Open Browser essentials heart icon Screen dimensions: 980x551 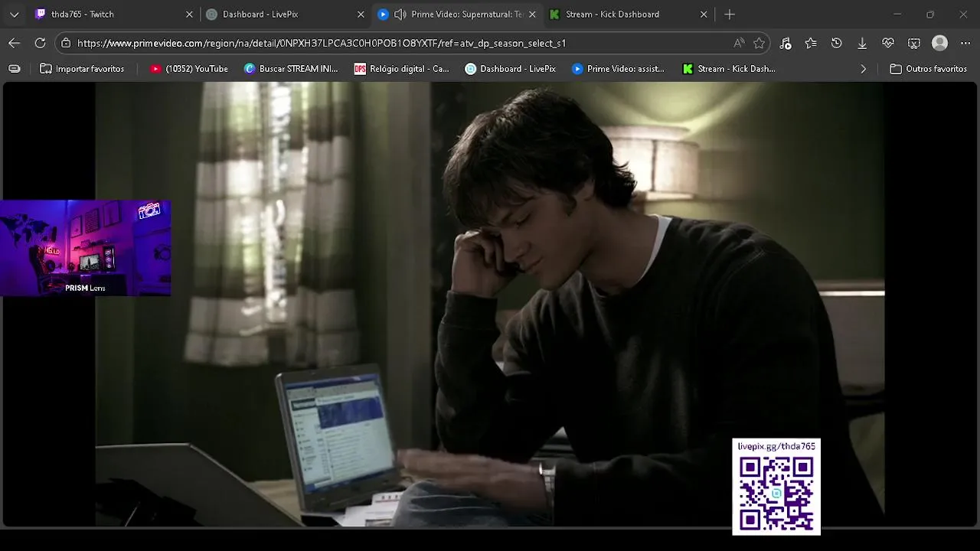click(888, 43)
